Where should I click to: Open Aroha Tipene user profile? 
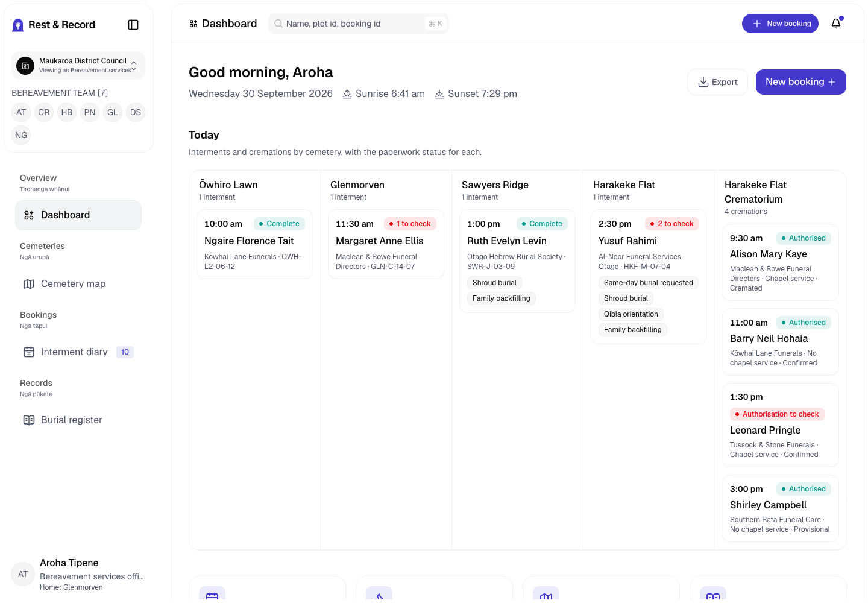click(x=78, y=575)
